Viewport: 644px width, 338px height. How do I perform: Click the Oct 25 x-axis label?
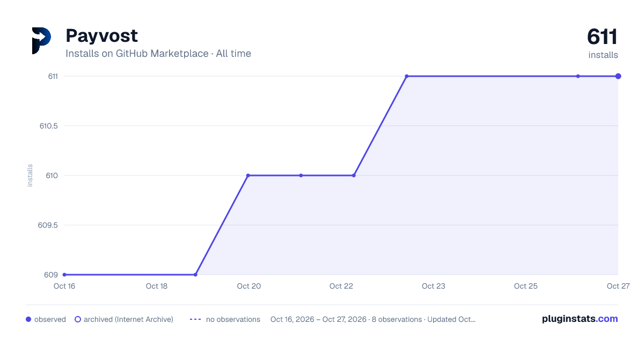tap(526, 286)
